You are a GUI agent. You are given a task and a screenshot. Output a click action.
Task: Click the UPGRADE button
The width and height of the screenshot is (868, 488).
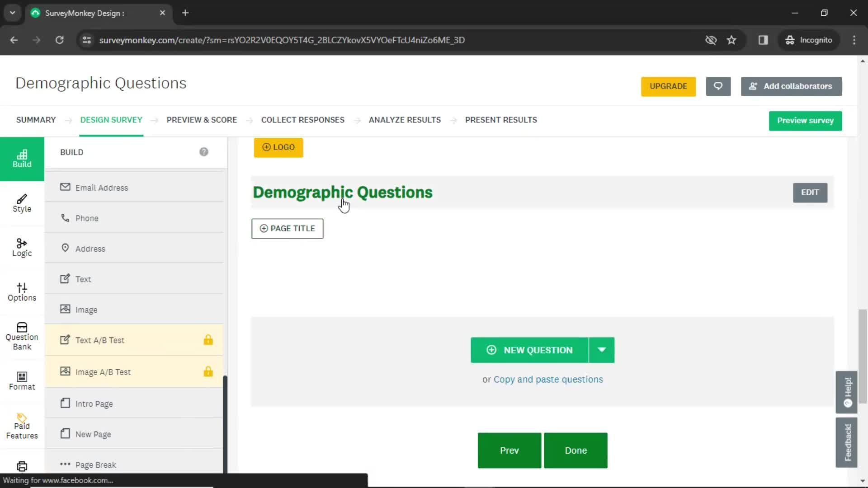click(668, 86)
